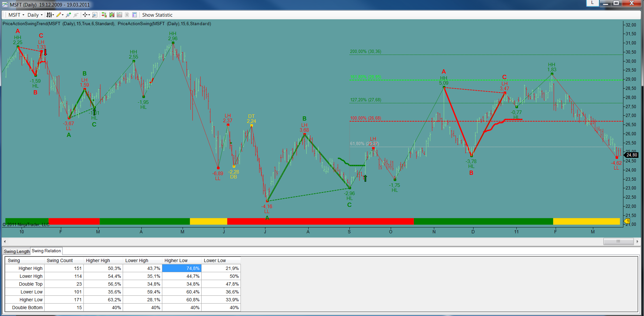Expand the Daily interval dropdown
Viewport: 644px width, 316px height.
pyautogui.click(x=35, y=15)
